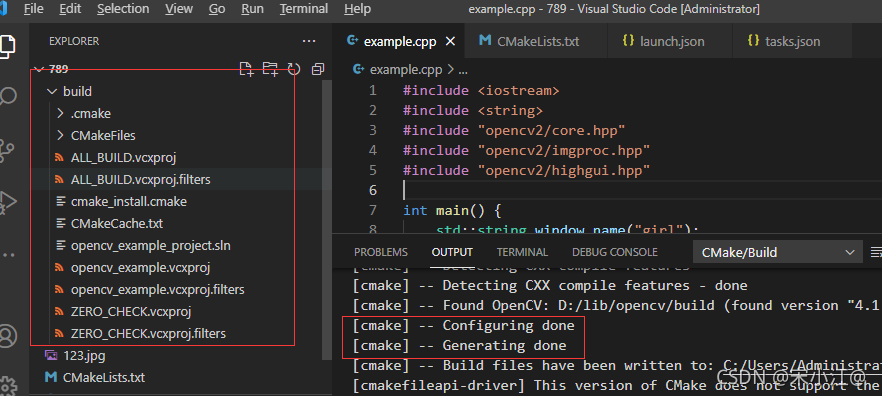Collapse all folders in Explorer

click(x=318, y=69)
